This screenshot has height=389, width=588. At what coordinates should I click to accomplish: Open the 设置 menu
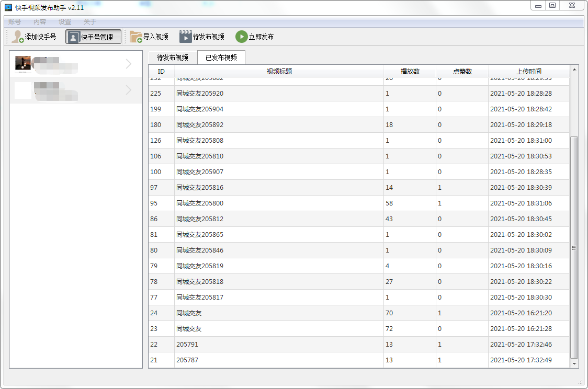click(x=65, y=22)
